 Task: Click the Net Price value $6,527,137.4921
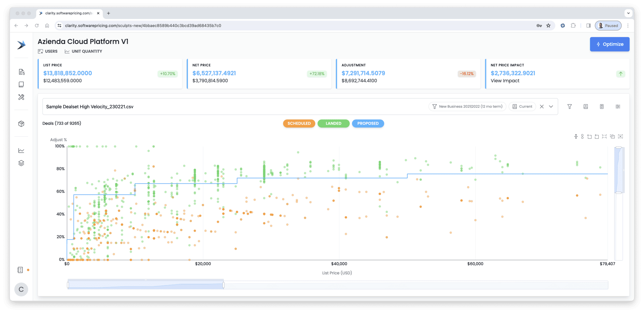click(x=214, y=73)
